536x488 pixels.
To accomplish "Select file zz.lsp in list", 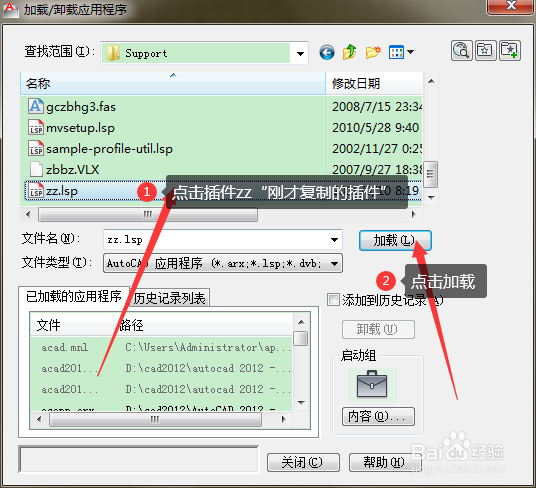I will (x=62, y=191).
